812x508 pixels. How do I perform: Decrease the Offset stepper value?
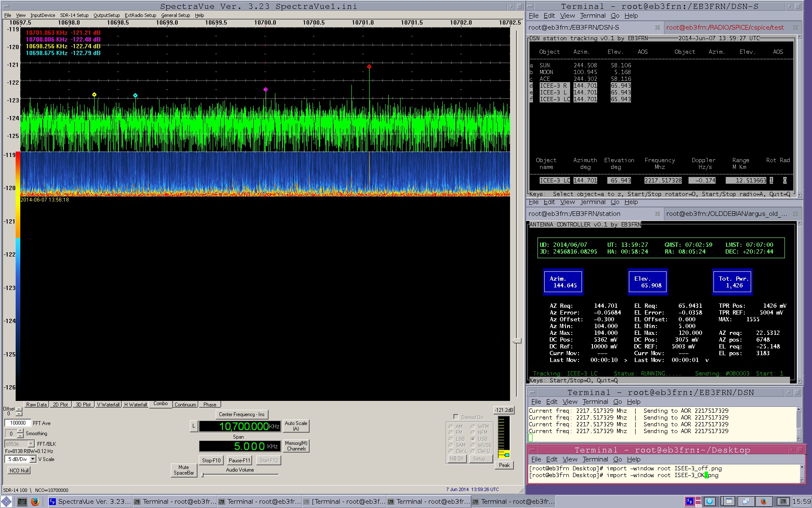point(19,413)
